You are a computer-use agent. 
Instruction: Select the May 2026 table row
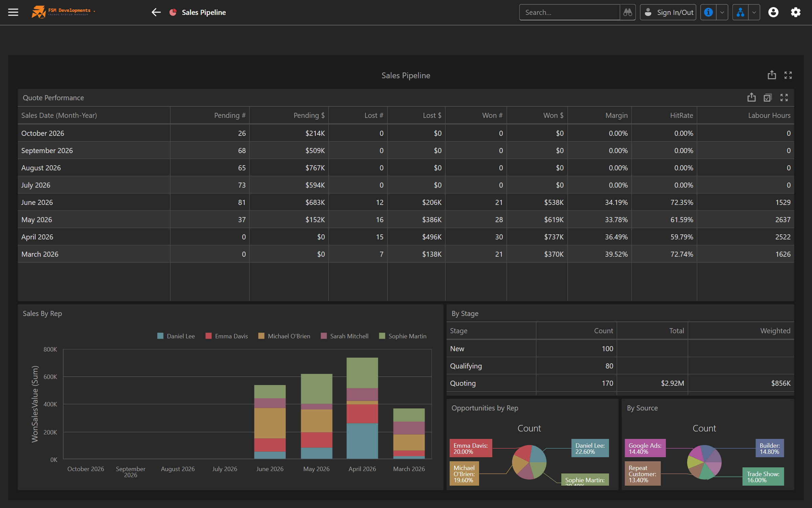(x=406, y=219)
